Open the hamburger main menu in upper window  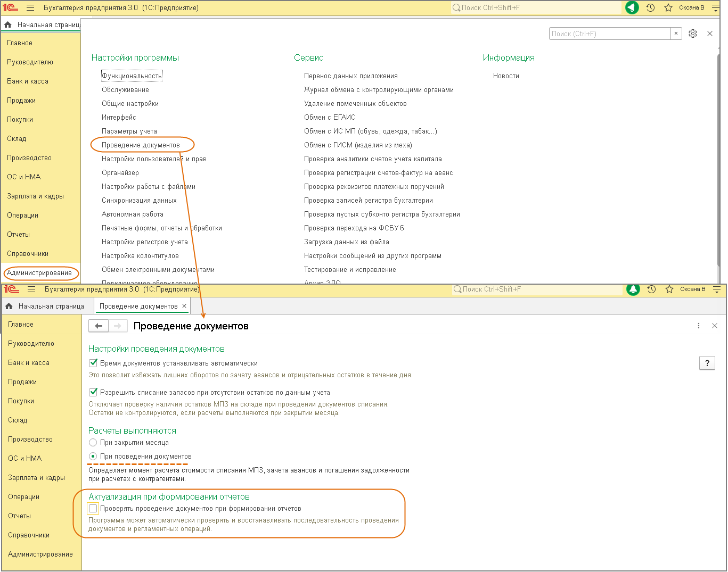30,8
